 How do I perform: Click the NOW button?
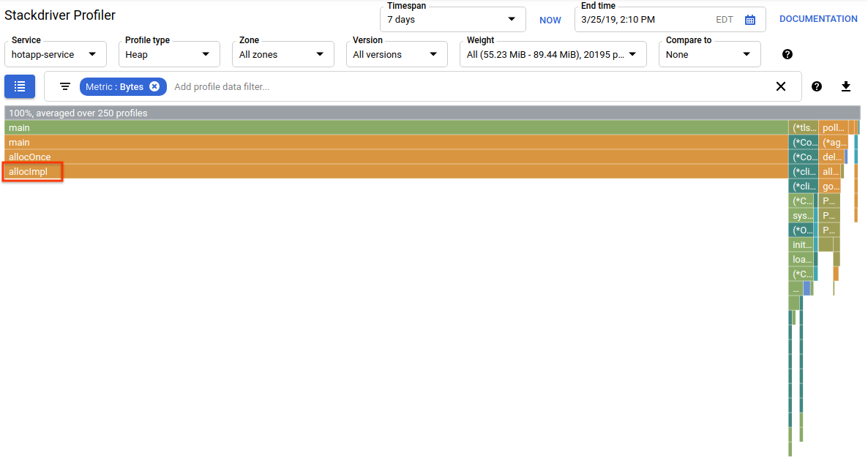coord(550,20)
